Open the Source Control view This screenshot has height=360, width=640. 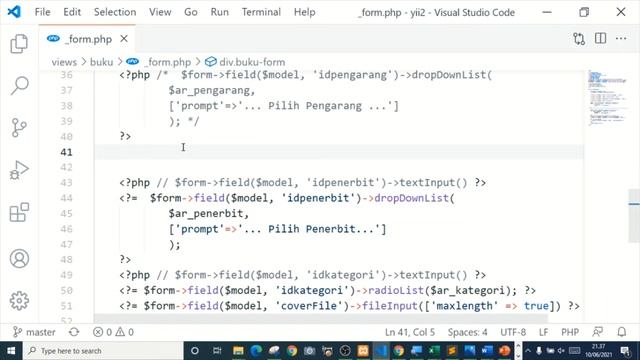(x=19, y=128)
